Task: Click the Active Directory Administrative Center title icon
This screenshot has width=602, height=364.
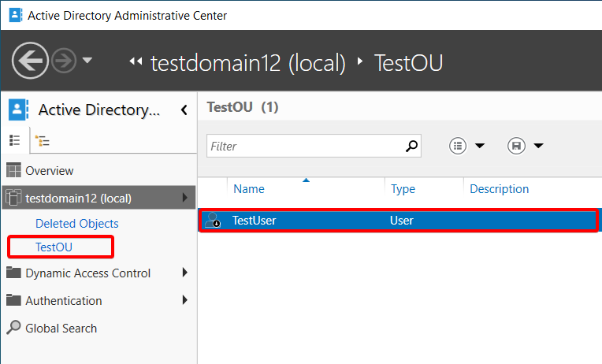Action: pyautogui.click(x=16, y=15)
